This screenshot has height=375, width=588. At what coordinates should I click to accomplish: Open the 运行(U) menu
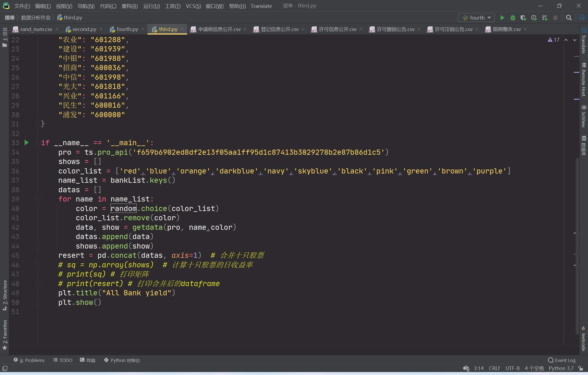[151, 6]
